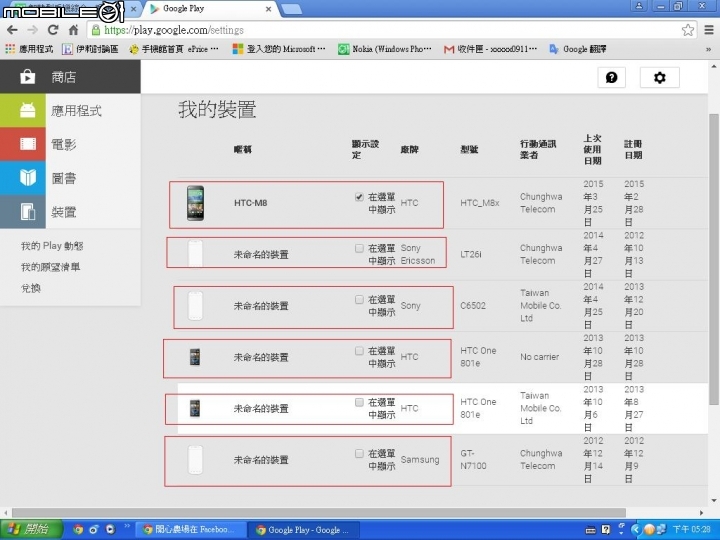Click the HTC-M8 device name
The height and width of the screenshot is (540, 720).
[250, 203]
